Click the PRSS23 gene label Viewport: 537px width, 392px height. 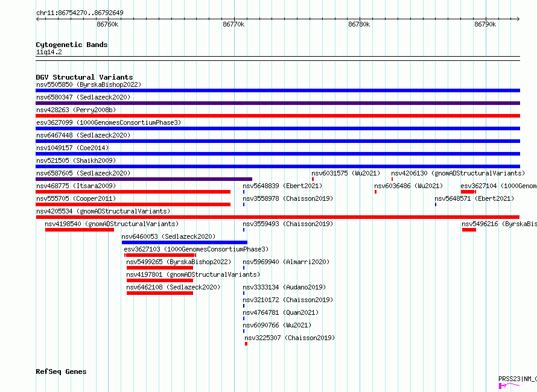click(518, 379)
